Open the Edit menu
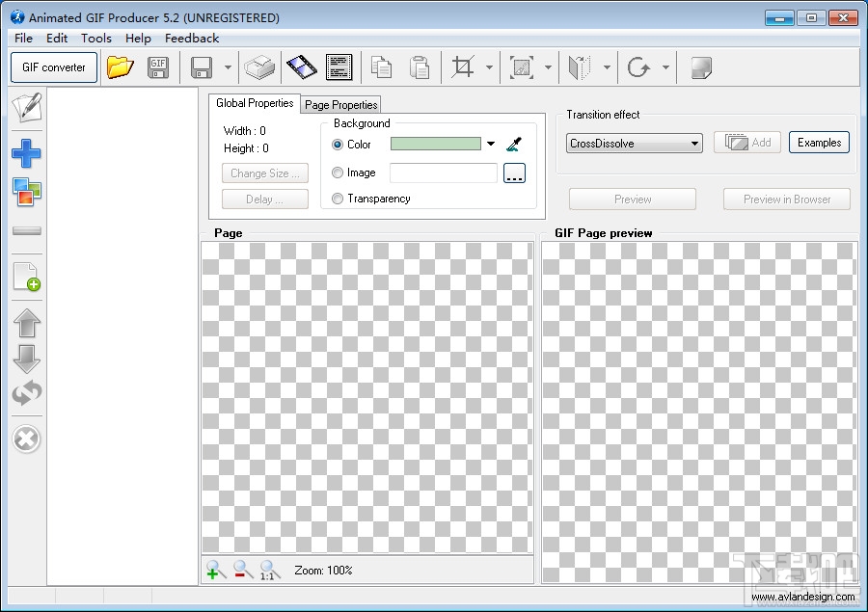The width and height of the screenshot is (868, 612). (x=57, y=39)
